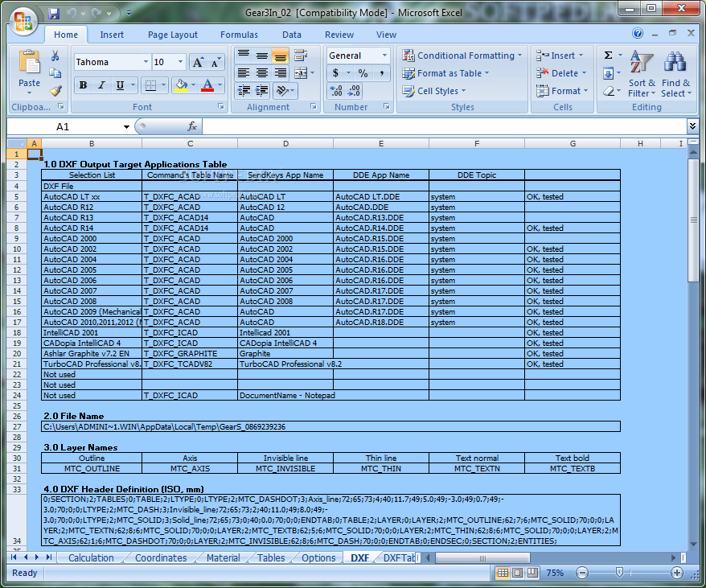706x588 pixels.
Task: Decrease decimal places
Action: coord(354,91)
